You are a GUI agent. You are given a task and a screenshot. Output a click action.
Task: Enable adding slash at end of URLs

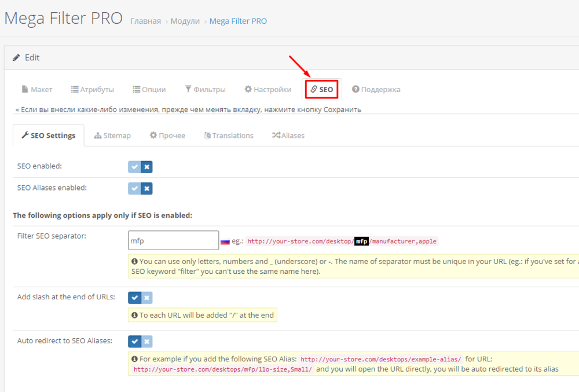click(134, 298)
